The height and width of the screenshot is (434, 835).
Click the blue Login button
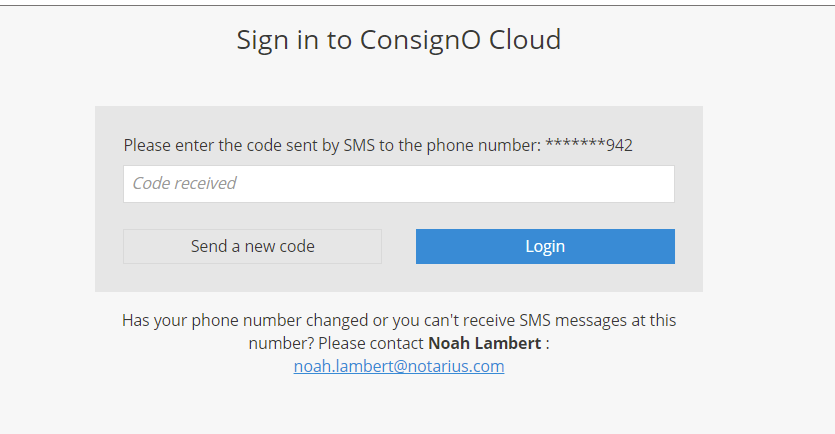click(x=545, y=246)
